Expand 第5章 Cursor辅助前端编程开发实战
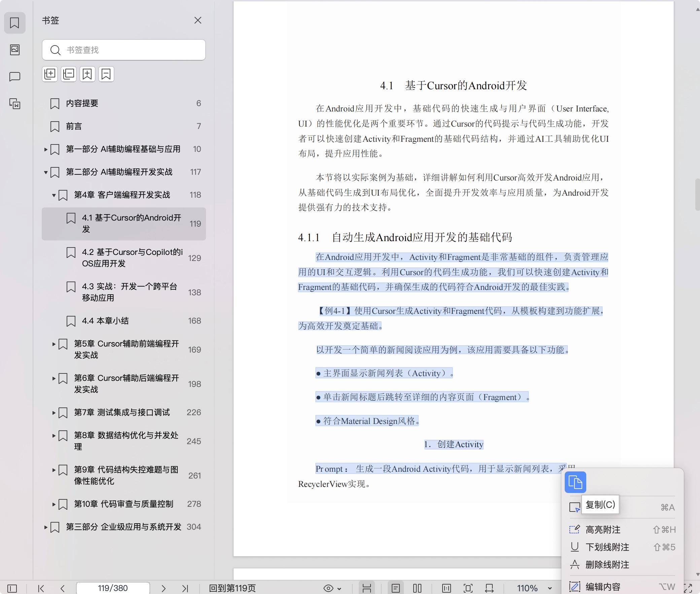Viewport: 700px width, 594px height. (54, 344)
